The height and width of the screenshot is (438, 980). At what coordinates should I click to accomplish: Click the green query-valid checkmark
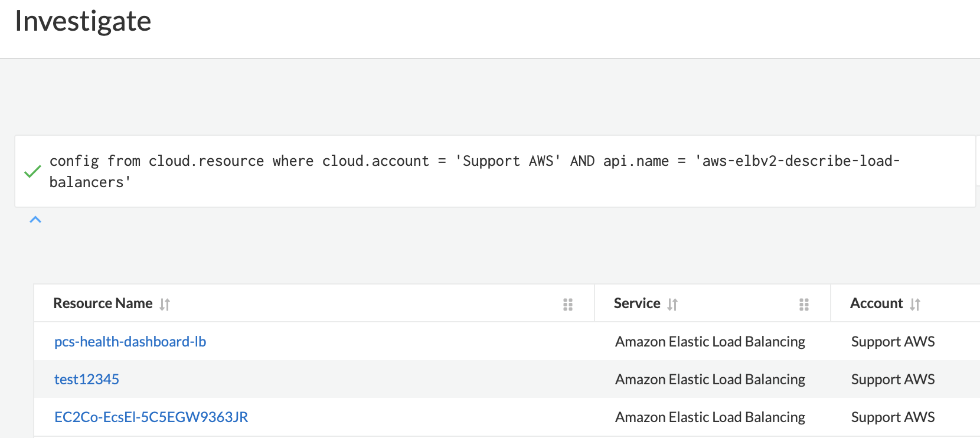coord(32,172)
